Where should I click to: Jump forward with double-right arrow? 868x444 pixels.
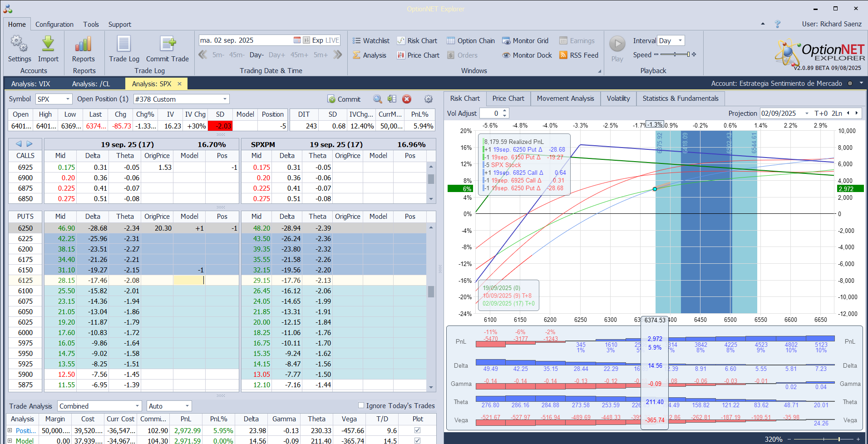click(x=337, y=55)
